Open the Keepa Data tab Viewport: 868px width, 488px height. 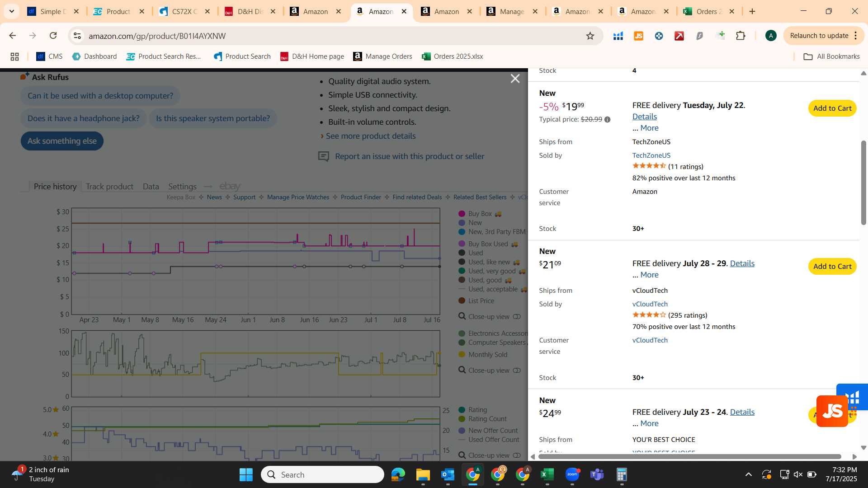(x=151, y=187)
